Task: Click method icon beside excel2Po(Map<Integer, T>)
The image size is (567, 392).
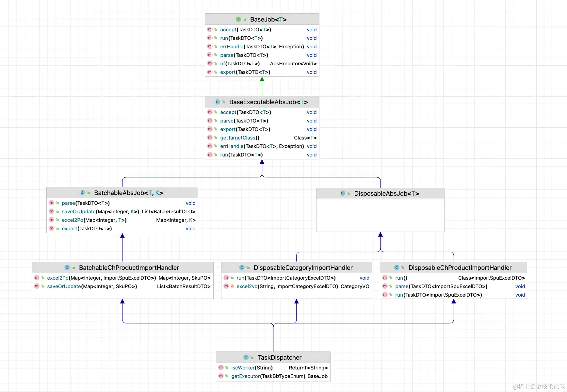Action: [x=51, y=220]
